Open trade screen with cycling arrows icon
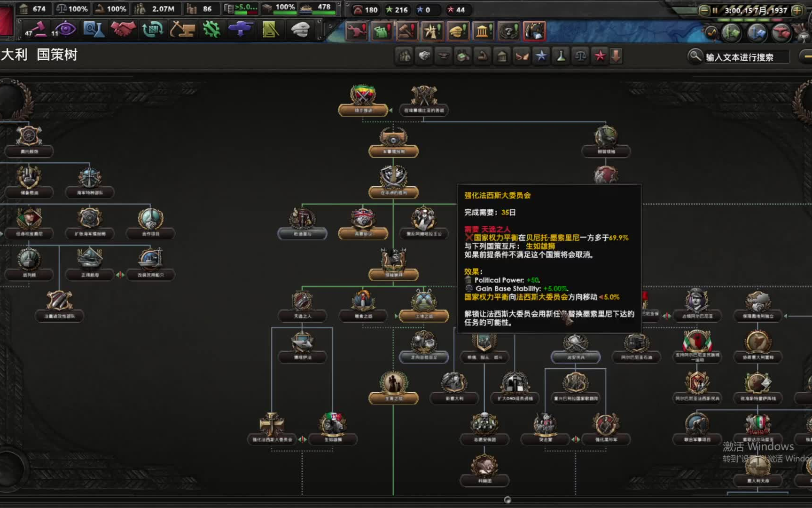812x508 pixels. [x=152, y=30]
